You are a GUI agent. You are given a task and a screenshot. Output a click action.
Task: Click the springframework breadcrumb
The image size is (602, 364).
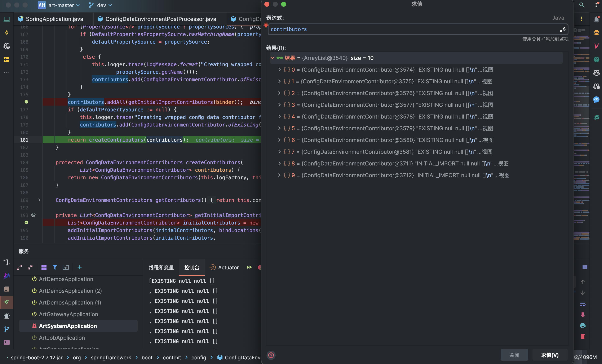[x=111, y=358]
